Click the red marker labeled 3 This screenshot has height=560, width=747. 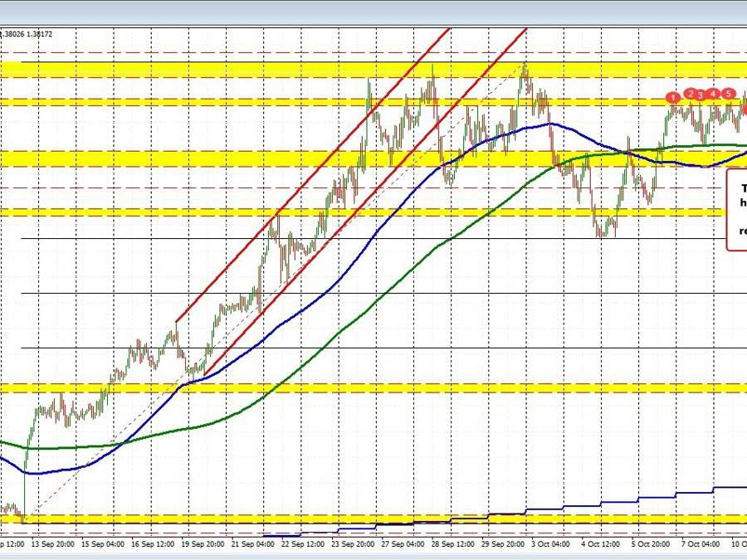pyautogui.click(x=701, y=95)
